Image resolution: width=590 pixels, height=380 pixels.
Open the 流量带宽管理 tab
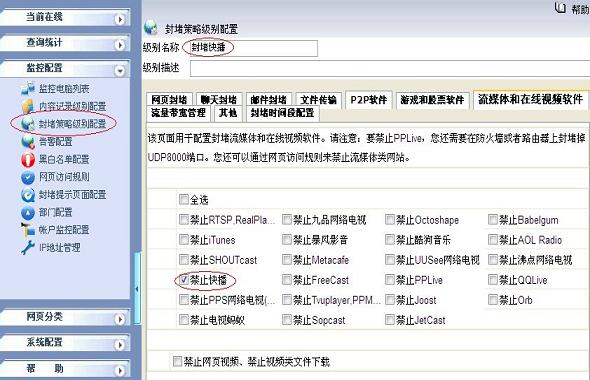pos(178,113)
